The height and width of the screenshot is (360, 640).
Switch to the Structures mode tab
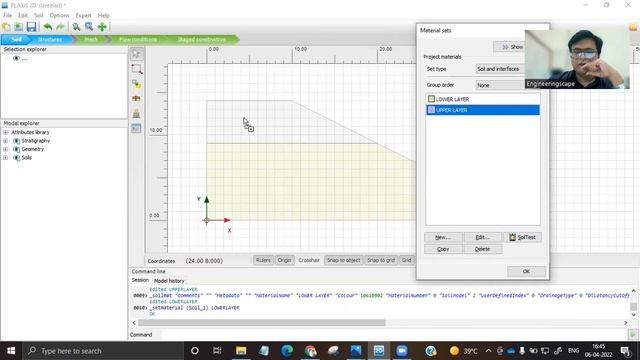[50, 40]
